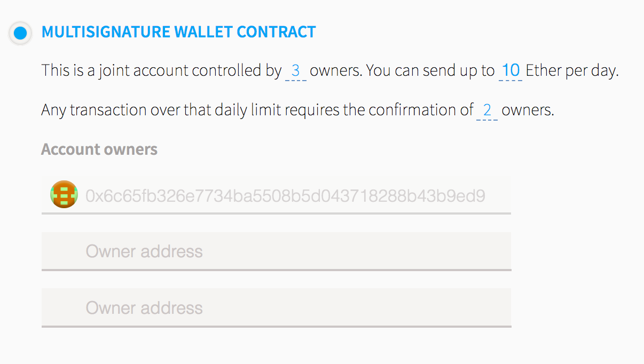Focus the third Owner address input field
The height and width of the screenshot is (364, 644).
pos(276,308)
